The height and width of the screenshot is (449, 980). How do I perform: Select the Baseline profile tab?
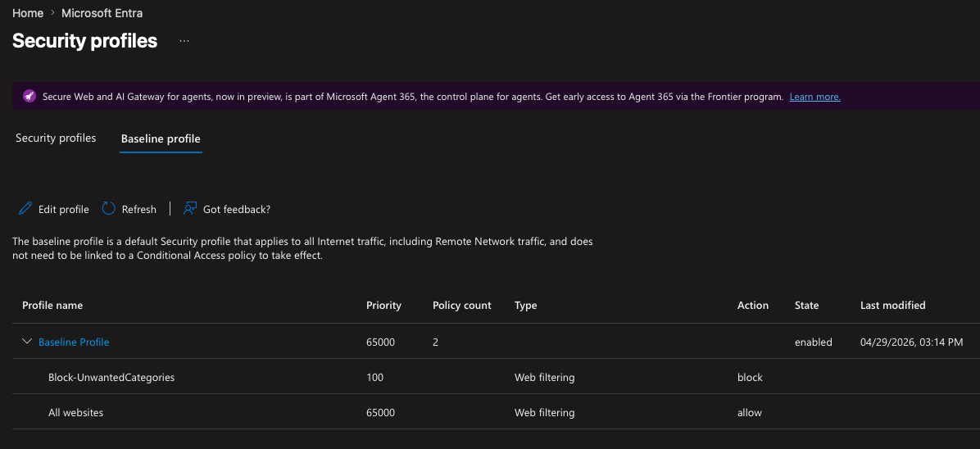[x=161, y=139]
